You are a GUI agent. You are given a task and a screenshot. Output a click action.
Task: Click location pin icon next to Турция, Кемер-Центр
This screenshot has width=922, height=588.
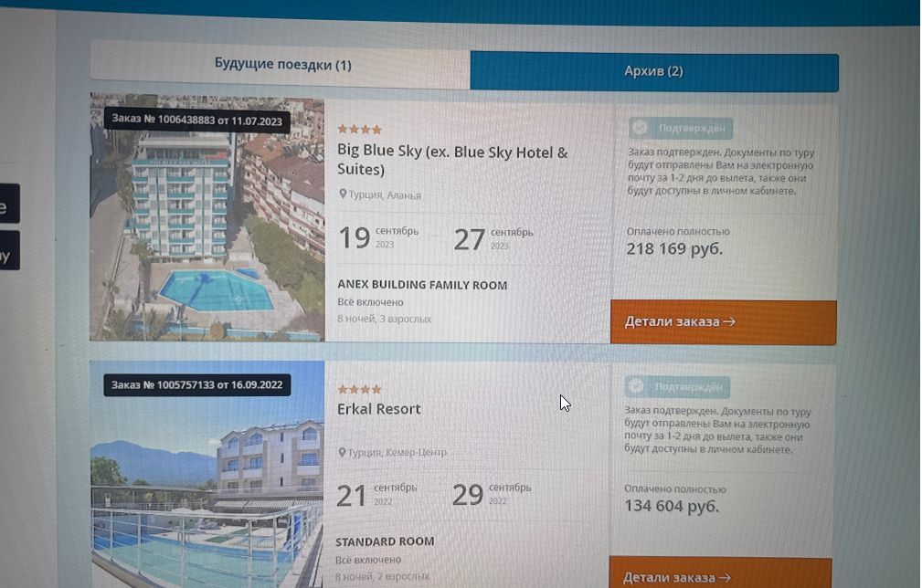pyautogui.click(x=342, y=452)
